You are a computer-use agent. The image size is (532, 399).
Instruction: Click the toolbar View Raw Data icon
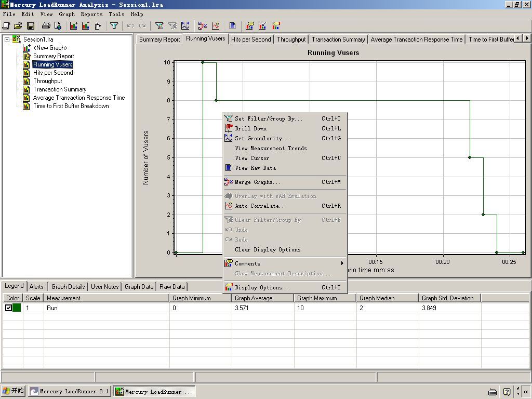click(232, 26)
